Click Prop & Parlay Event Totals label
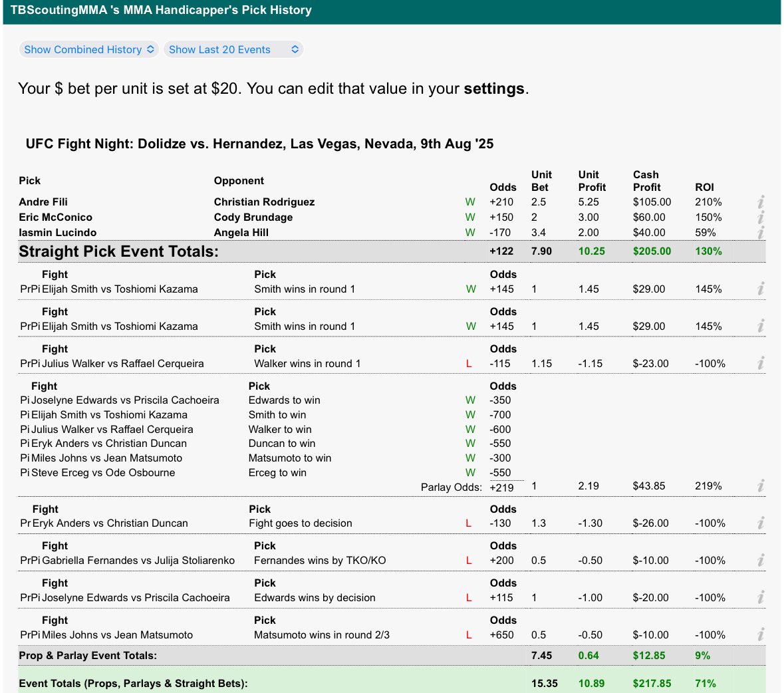This screenshot has height=693, width=784. pos(88,656)
